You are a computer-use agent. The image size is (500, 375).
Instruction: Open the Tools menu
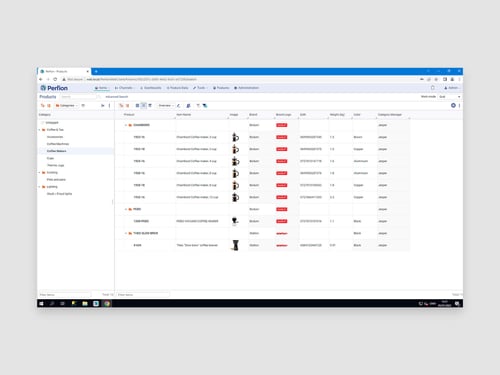[200, 88]
